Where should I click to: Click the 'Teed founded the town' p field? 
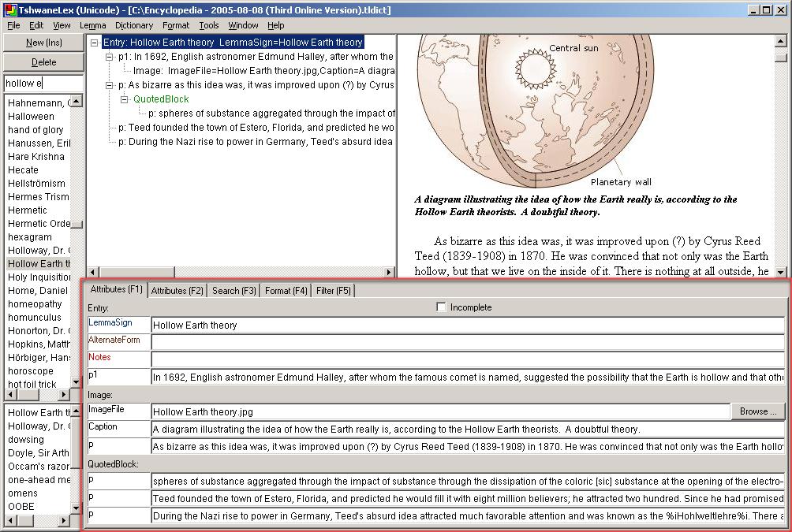tap(468, 499)
